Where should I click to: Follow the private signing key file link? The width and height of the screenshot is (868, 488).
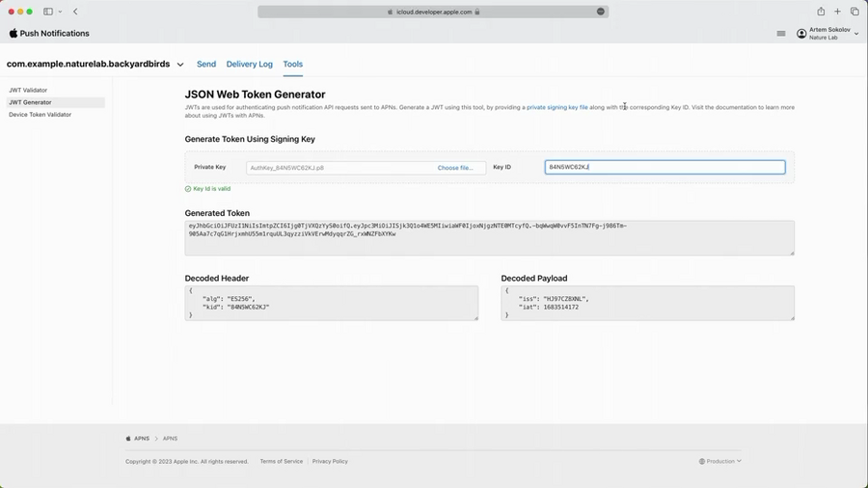(556, 107)
